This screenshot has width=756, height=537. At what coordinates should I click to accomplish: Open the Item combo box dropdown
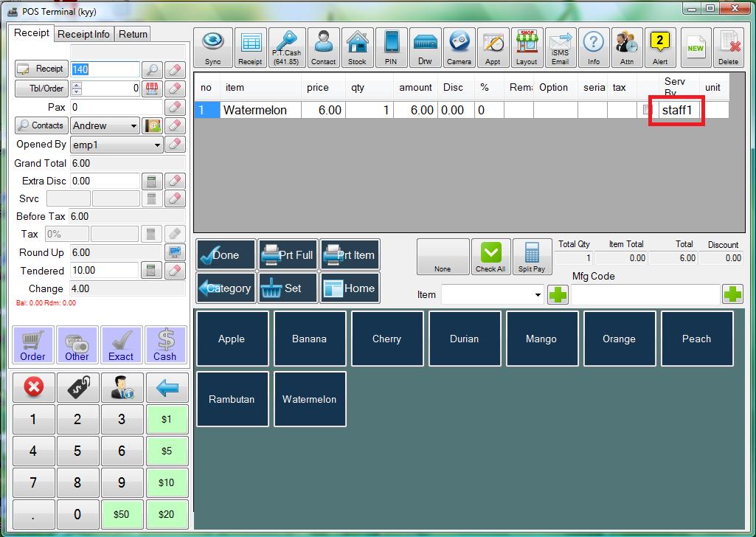538,295
